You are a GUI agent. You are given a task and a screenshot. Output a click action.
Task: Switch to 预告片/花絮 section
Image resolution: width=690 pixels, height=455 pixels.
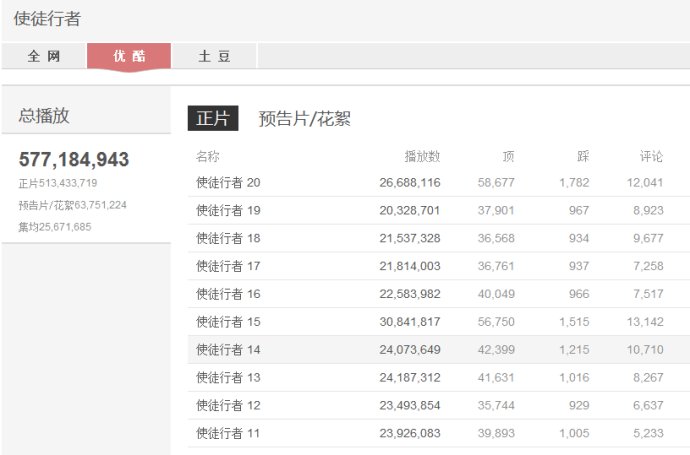click(305, 118)
